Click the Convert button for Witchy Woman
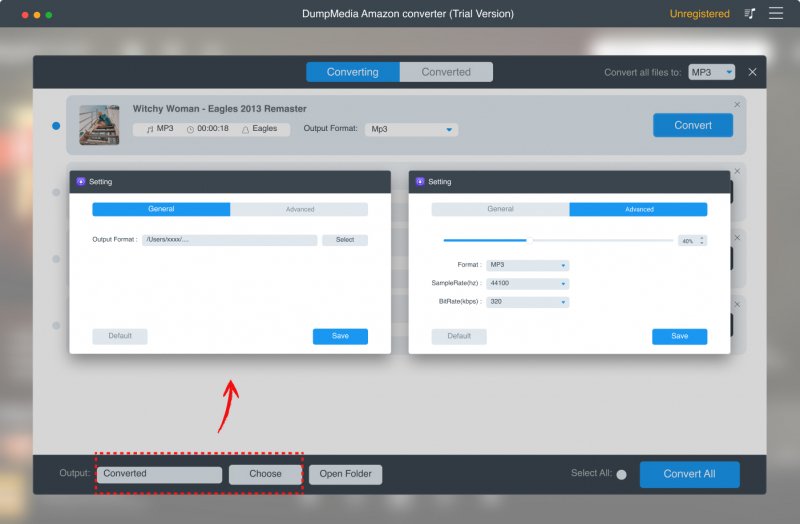800x524 pixels. pos(693,125)
